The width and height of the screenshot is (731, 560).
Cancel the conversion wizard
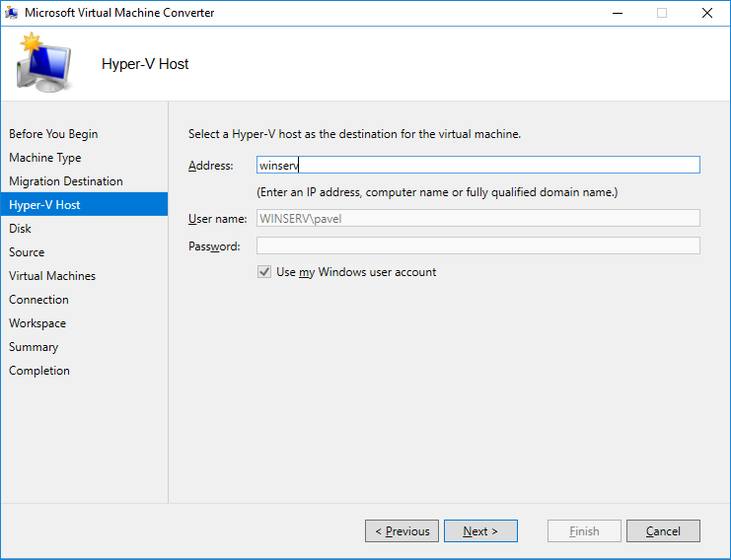[x=663, y=531]
